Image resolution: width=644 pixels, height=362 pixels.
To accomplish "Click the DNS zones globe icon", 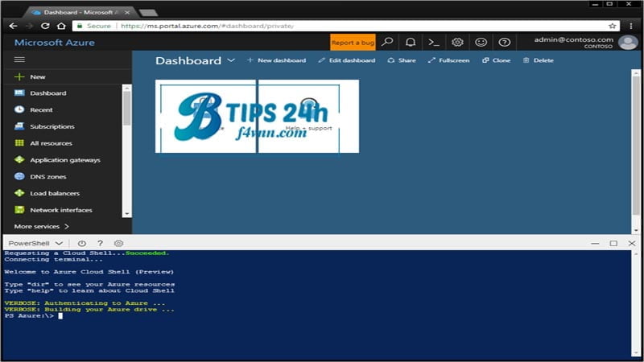I will click(x=19, y=176).
